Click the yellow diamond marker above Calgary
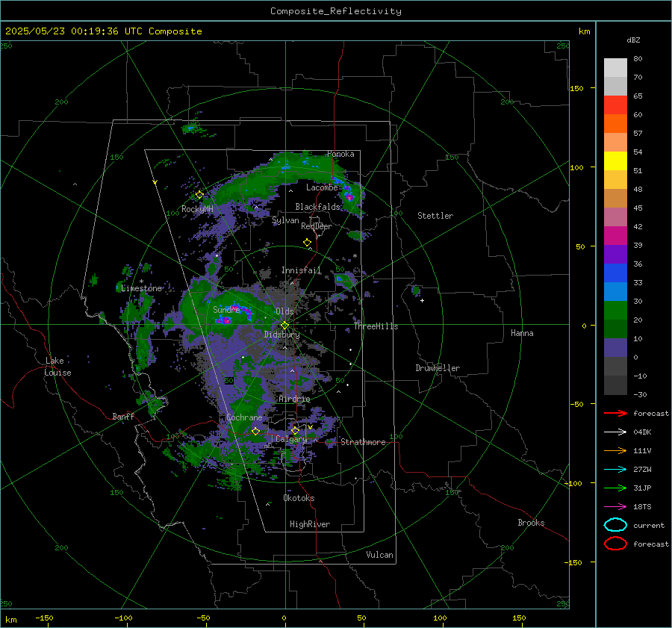The image size is (672, 628). pos(295,431)
